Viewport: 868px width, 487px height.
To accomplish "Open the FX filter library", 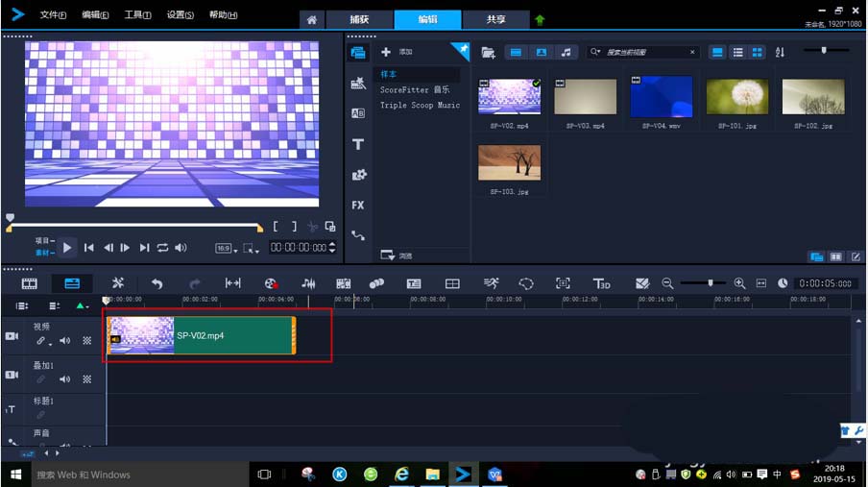I will (357, 205).
